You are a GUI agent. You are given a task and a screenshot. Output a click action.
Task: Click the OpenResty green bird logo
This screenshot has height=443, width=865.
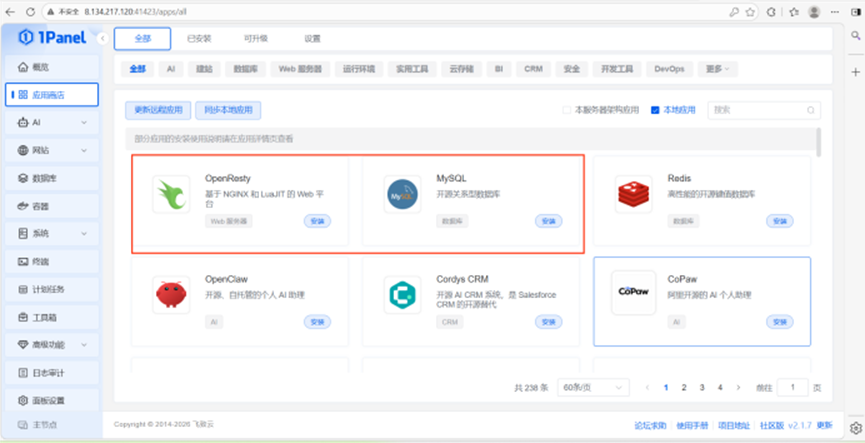click(x=171, y=195)
